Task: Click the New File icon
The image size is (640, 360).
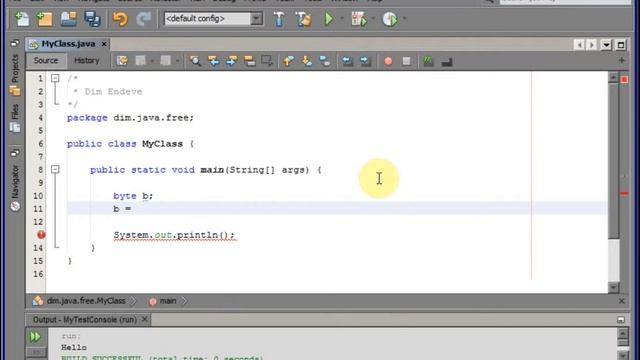Action: coord(22,19)
